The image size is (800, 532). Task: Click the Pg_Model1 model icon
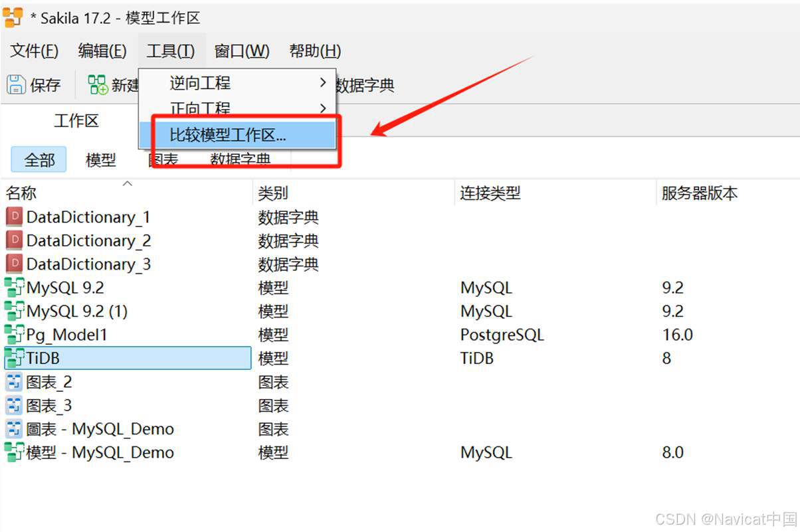tap(14, 334)
